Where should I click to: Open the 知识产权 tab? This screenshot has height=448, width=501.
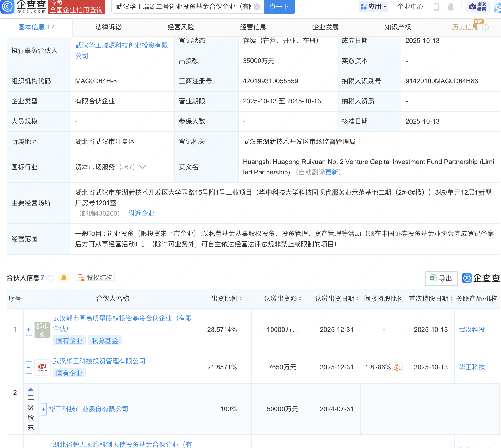pos(398,27)
